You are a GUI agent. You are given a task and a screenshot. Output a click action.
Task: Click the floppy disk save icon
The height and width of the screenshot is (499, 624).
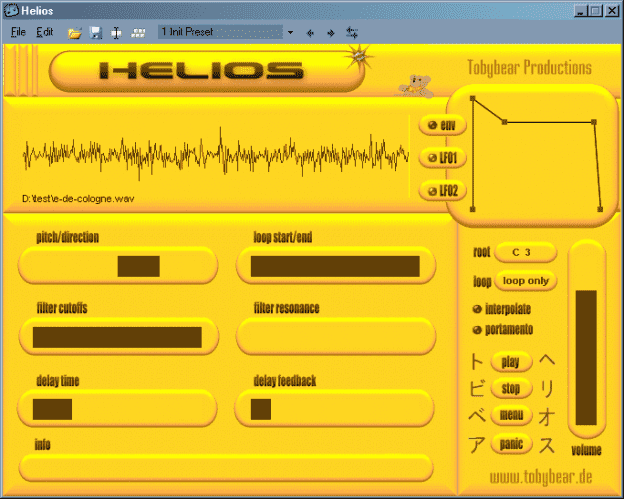pyautogui.click(x=96, y=33)
